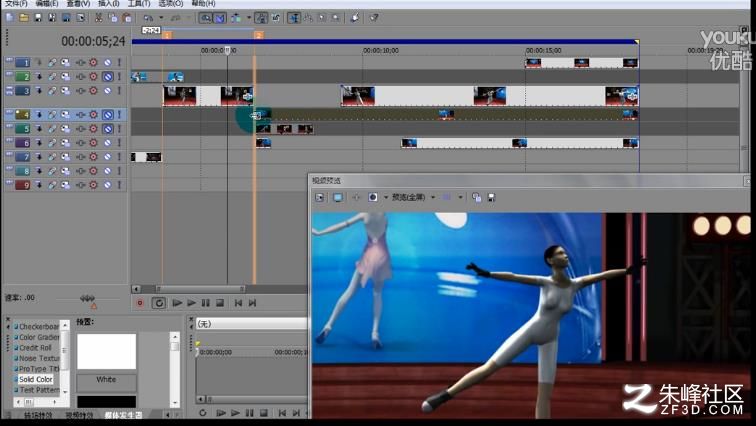Toggle automatic crossfades in the toolbar
This screenshot has height=426, width=756.
[220, 18]
